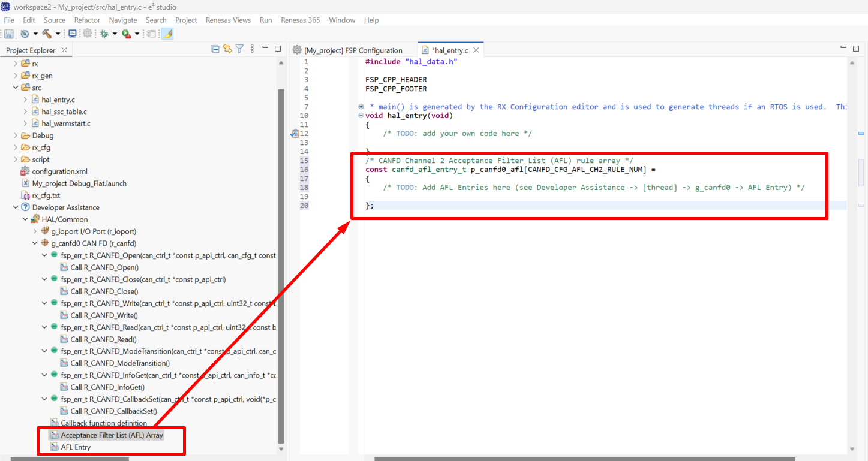
Task: Click the gray tag icon in toolbar
Action: [151, 34]
